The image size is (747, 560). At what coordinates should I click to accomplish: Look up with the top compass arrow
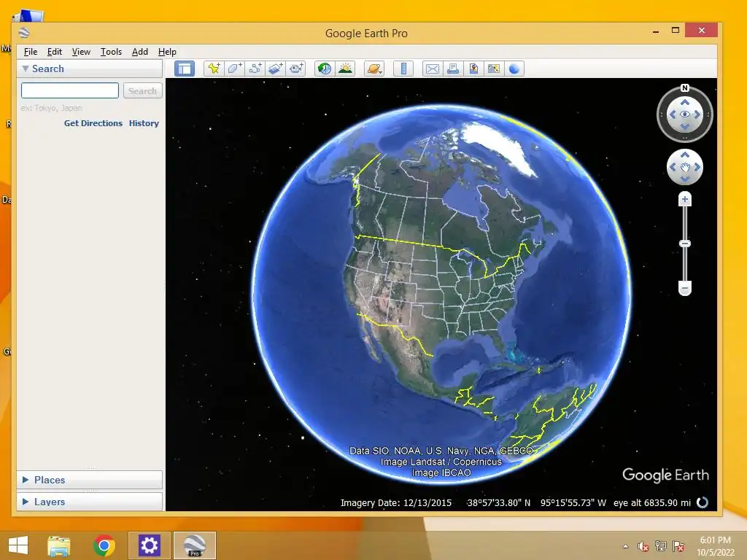coord(684,102)
